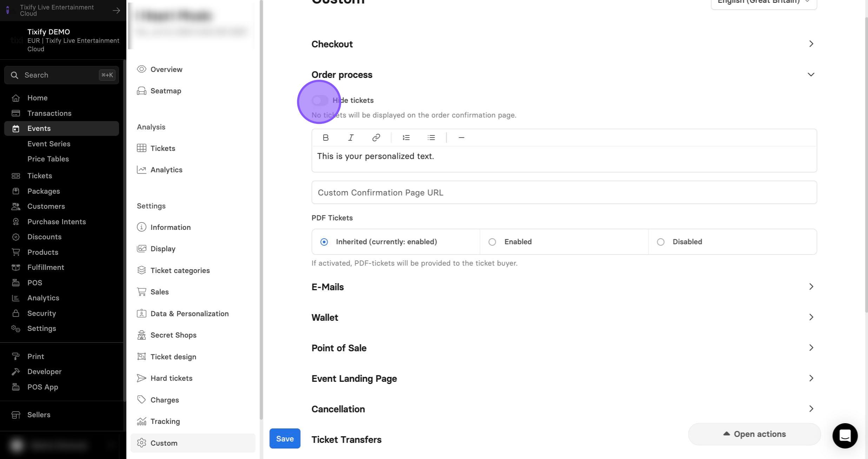Select Enabled for PDF Tickets

492,242
